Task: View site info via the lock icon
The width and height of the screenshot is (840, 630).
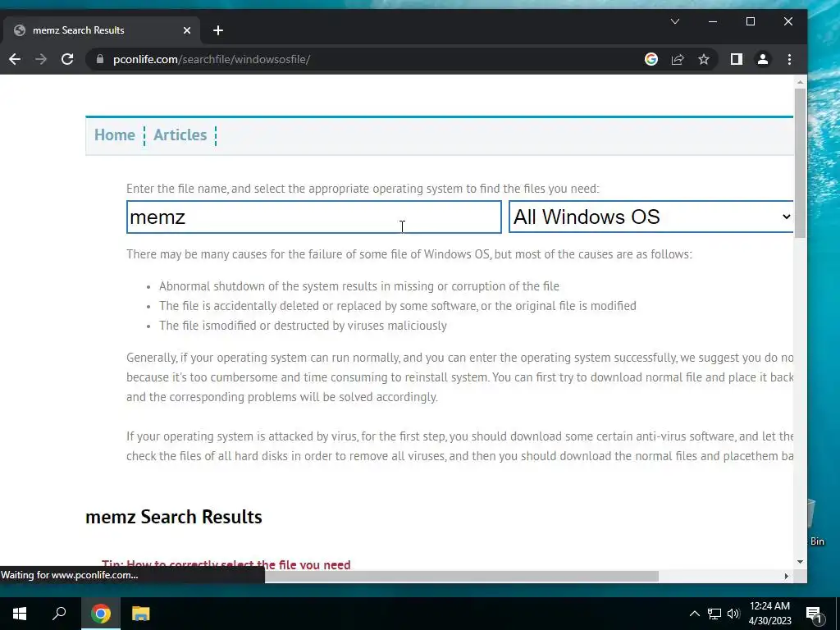Action: 99,59
